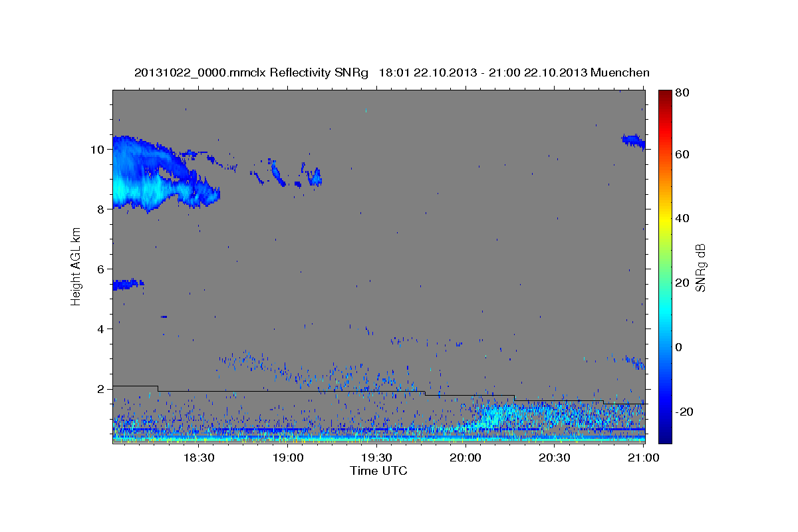Click the 21:00 time tick label
The height and width of the screenshot is (532, 798).
[x=643, y=458]
